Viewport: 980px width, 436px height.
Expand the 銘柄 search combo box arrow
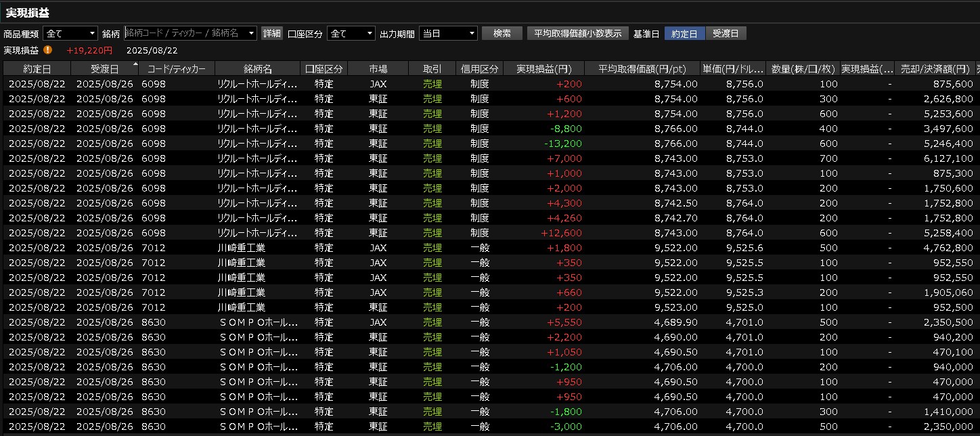252,33
